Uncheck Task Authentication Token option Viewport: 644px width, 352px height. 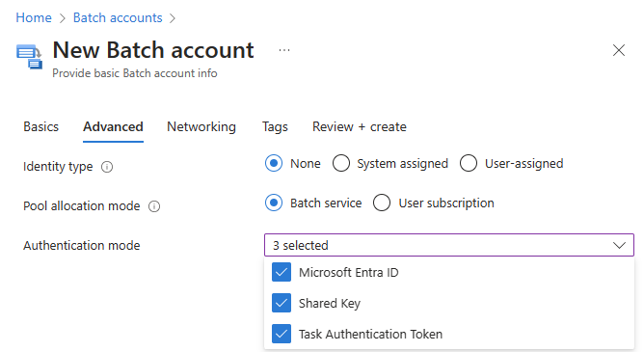click(282, 334)
